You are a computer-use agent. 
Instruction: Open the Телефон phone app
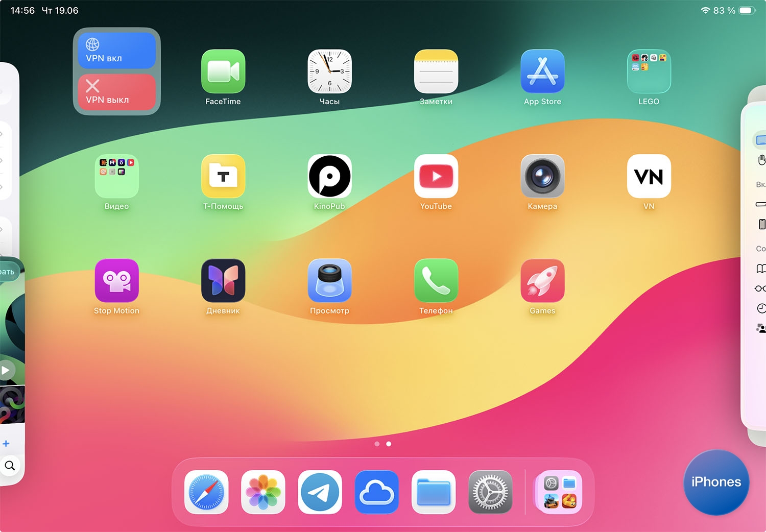(x=436, y=281)
